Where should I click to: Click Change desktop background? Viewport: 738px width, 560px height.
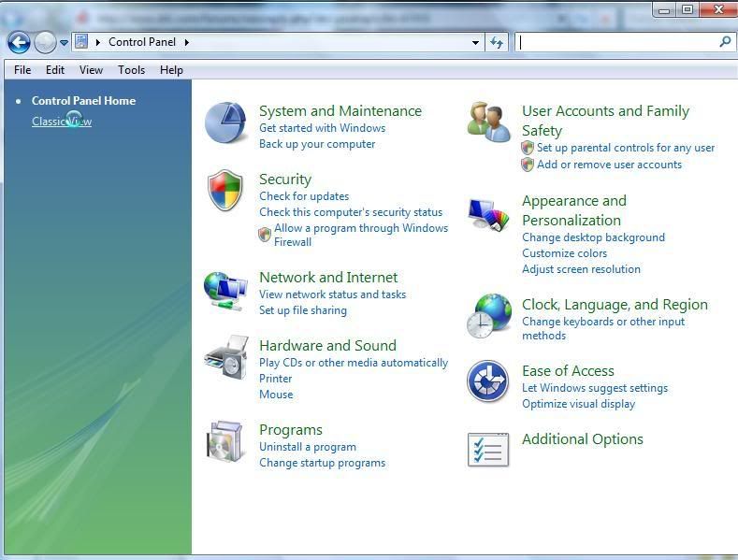(x=594, y=237)
